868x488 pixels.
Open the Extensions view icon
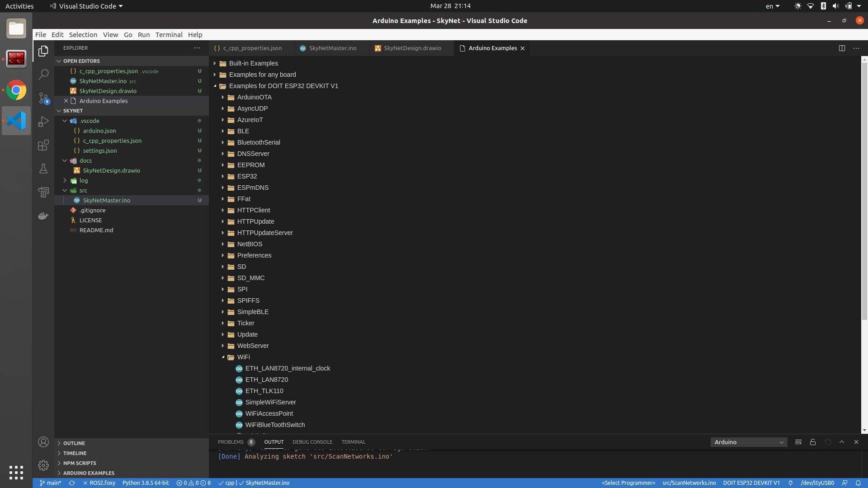tap(43, 145)
